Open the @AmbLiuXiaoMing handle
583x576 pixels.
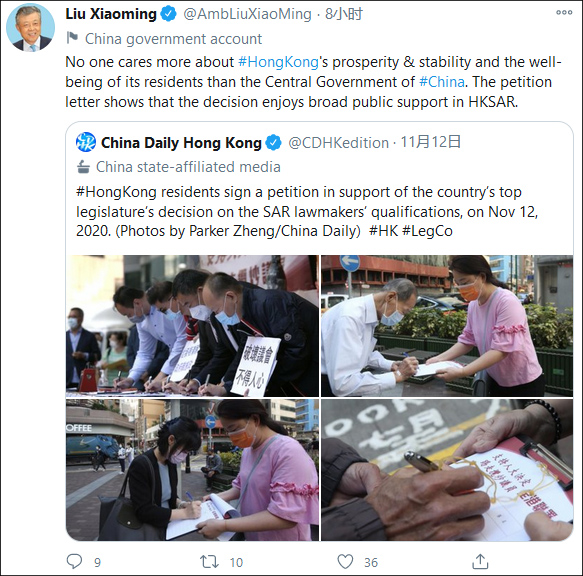point(247,14)
